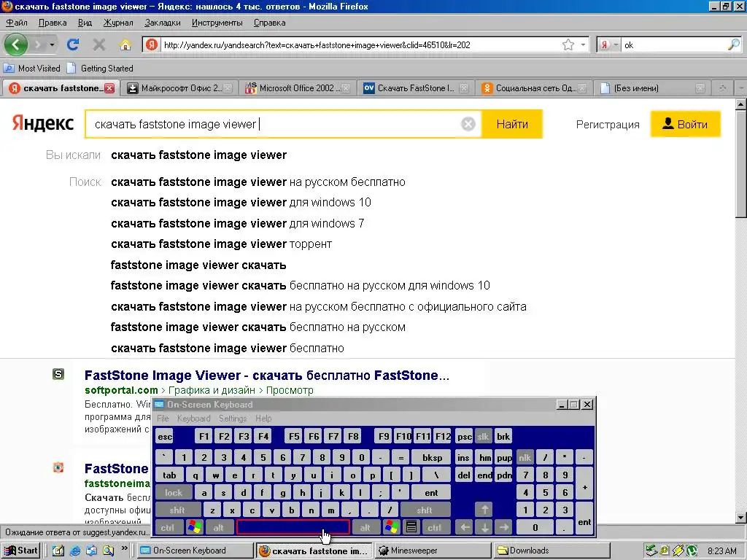
Task: Open the Settings menu of On-Screen Keyboard
Action: point(233,418)
